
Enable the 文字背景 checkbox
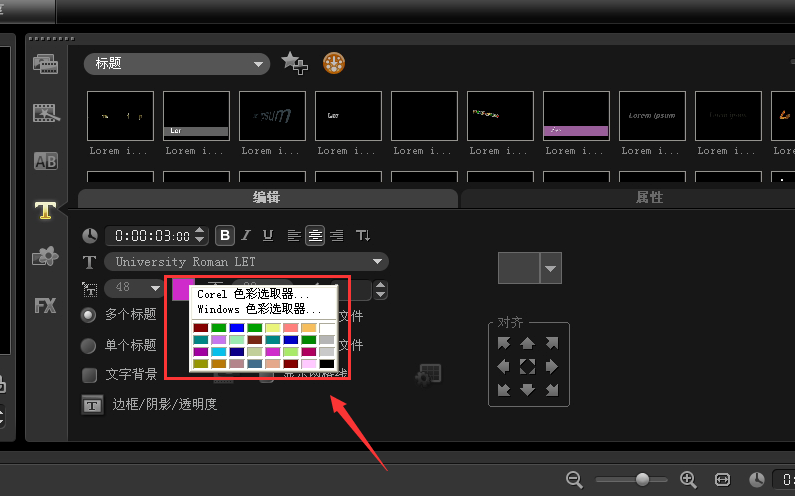(89, 375)
